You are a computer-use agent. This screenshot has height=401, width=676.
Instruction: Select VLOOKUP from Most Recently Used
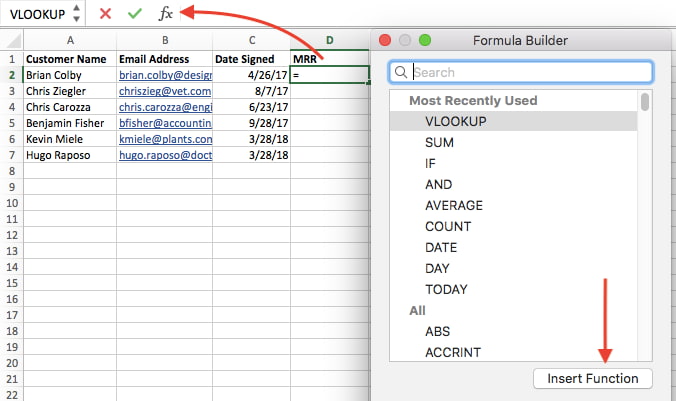click(x=455, y=121)
